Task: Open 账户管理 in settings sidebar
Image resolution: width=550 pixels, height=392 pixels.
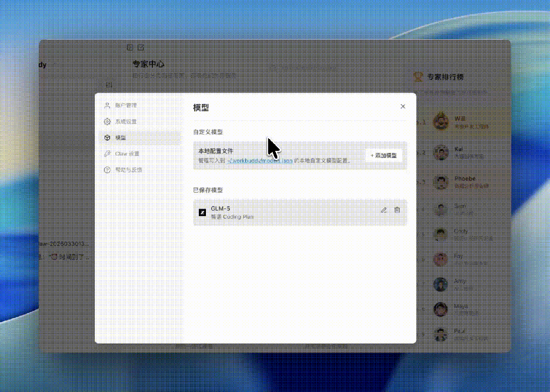Action: pyautogui.click(x=125, y=106)
